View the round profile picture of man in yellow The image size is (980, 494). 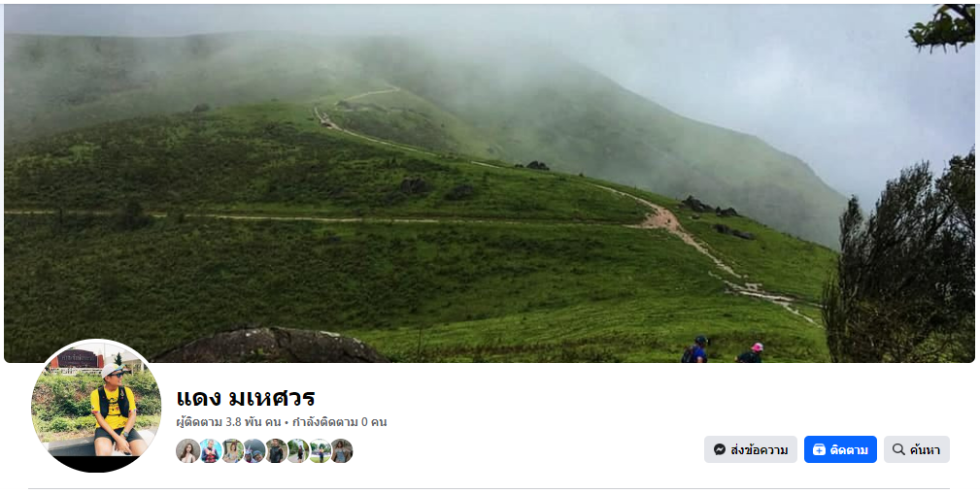click(x=96, y=405)
